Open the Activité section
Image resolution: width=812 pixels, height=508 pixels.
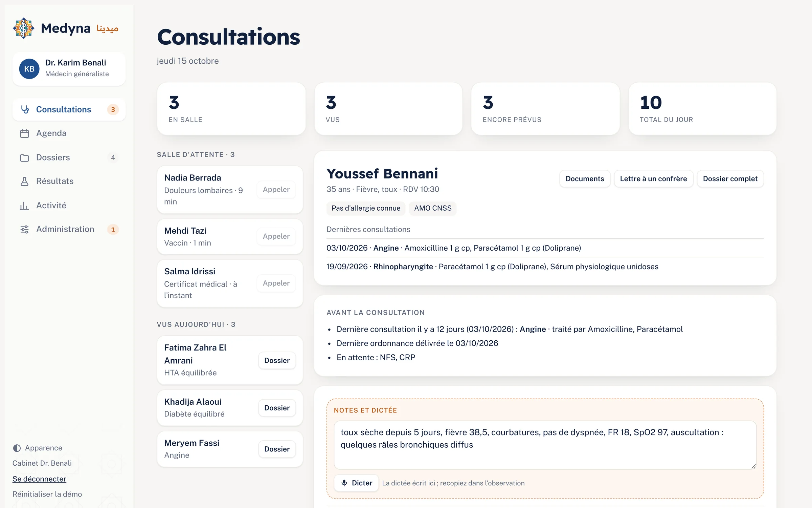click(69, 206)
